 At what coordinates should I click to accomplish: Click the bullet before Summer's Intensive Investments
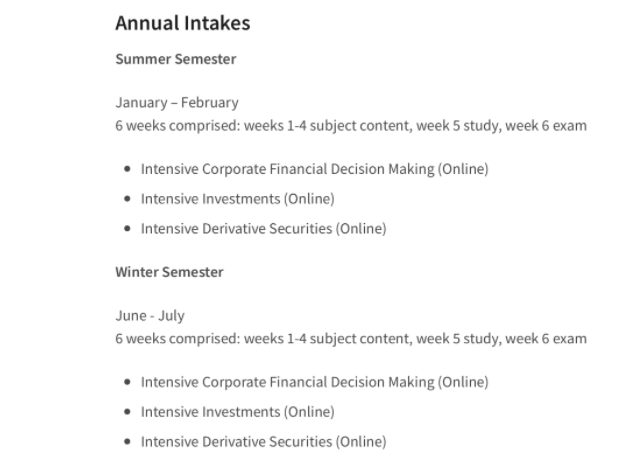(x=127, y=199)
